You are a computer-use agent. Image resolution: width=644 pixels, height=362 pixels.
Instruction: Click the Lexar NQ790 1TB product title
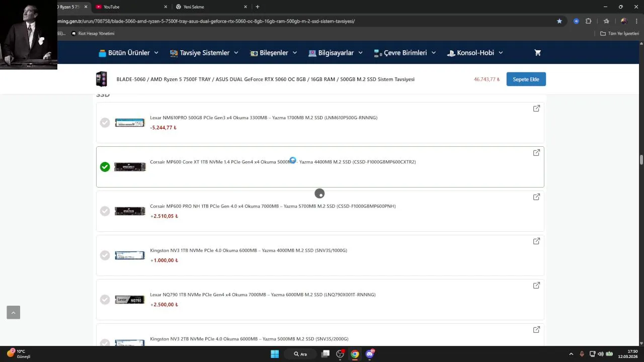[x=263, y=295]
